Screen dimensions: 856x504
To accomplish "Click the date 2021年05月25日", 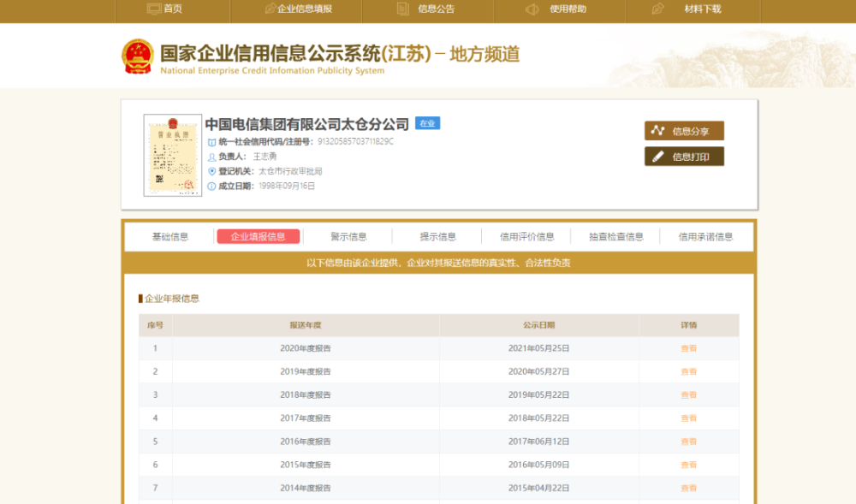I will click(x=538, y=348).
